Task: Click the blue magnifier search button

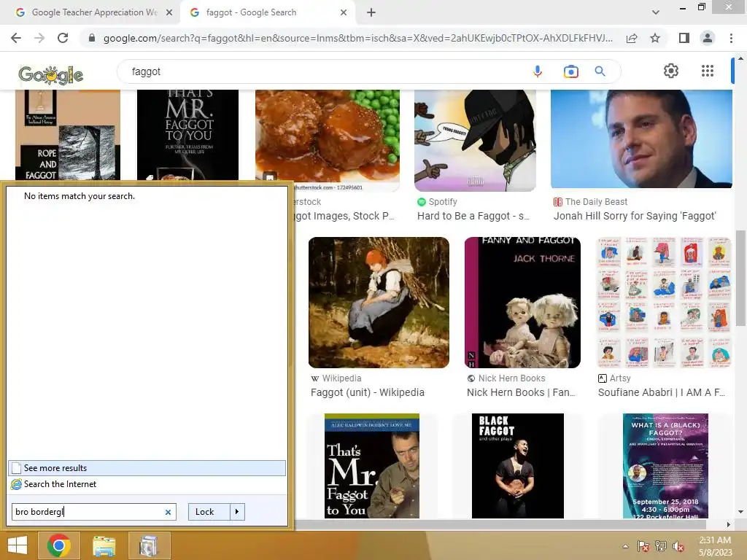Action: (600, 71)
